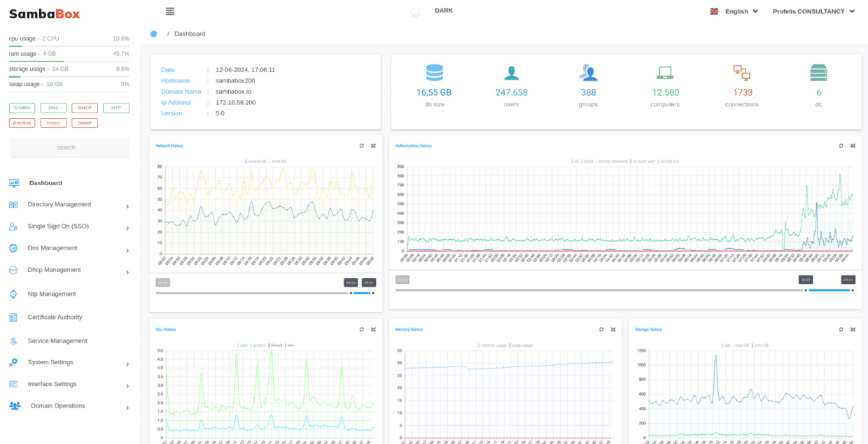Expand the Authorization History chart to fullscreen
Image resolution: width=868 pixels, height=444 pixels.
[x=853, y=145]
